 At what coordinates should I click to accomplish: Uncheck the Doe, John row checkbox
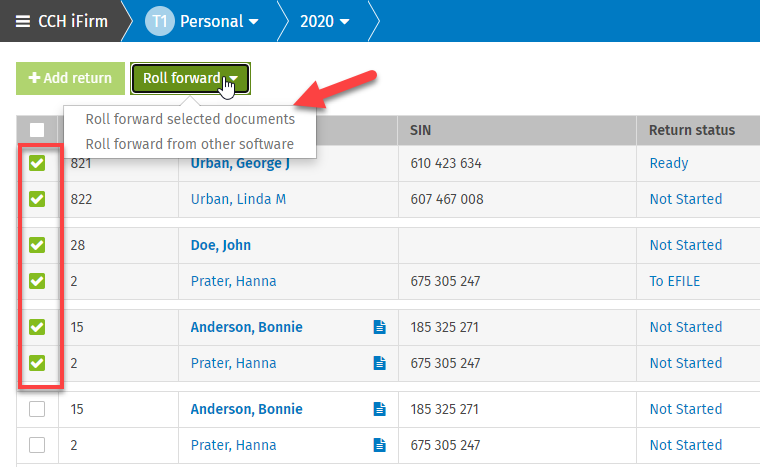(x=37, y=245)
